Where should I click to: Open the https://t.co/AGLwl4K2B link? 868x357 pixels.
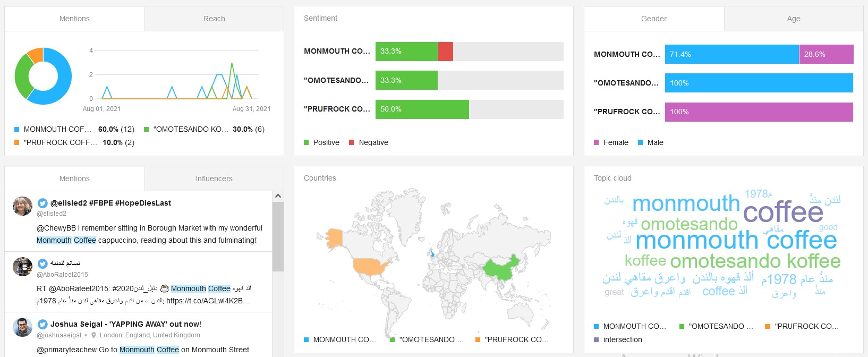pos(208,301)
